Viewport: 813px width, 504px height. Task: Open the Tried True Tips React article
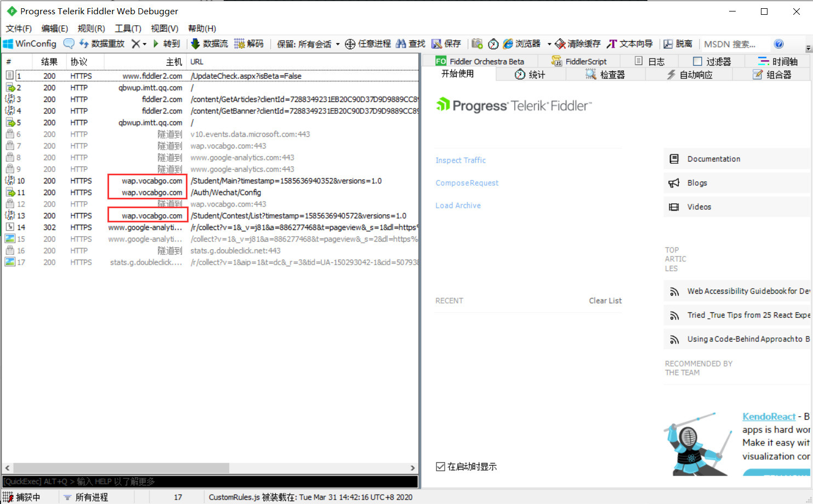pyautogui.click(x=737, y=315)
